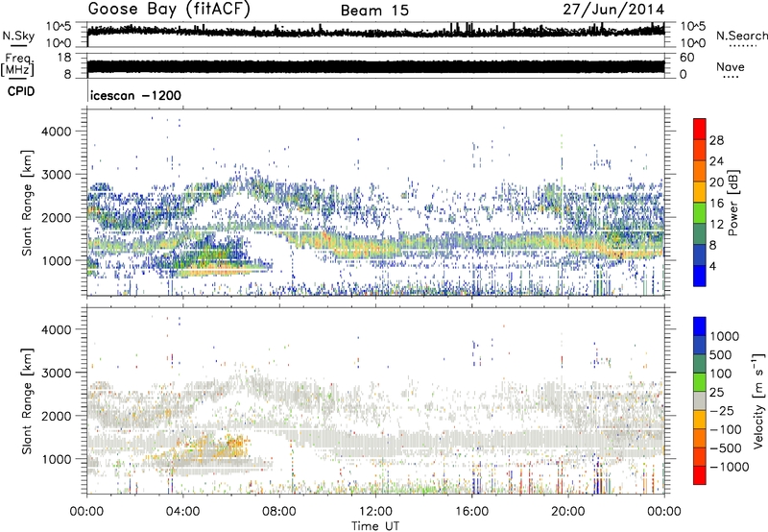This screenshot has height=532, width=768.
Task: Click the sky noise trace in the top panel
Action: point(375,32)
